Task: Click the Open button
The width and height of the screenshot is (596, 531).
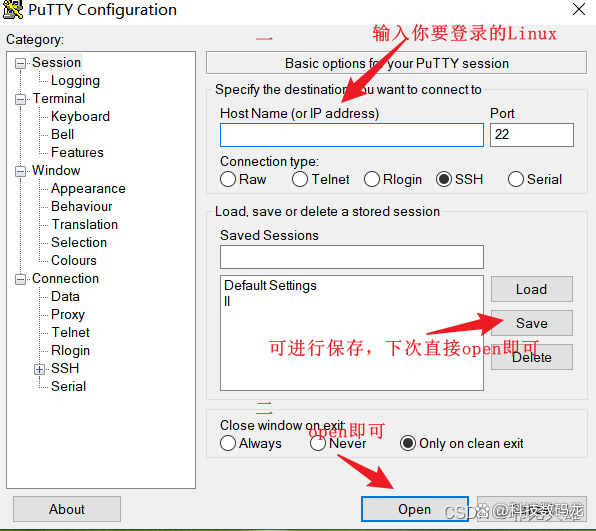Action: (x=415, y=509)
